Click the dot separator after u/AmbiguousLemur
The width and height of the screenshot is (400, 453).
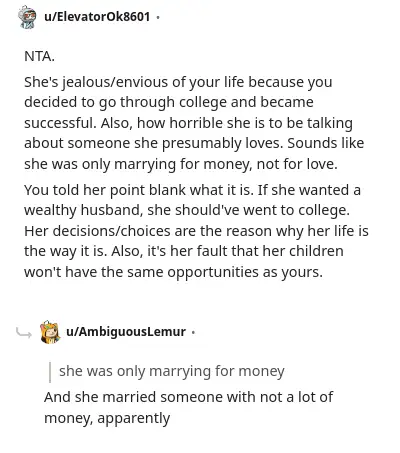[x=193, y=332]
